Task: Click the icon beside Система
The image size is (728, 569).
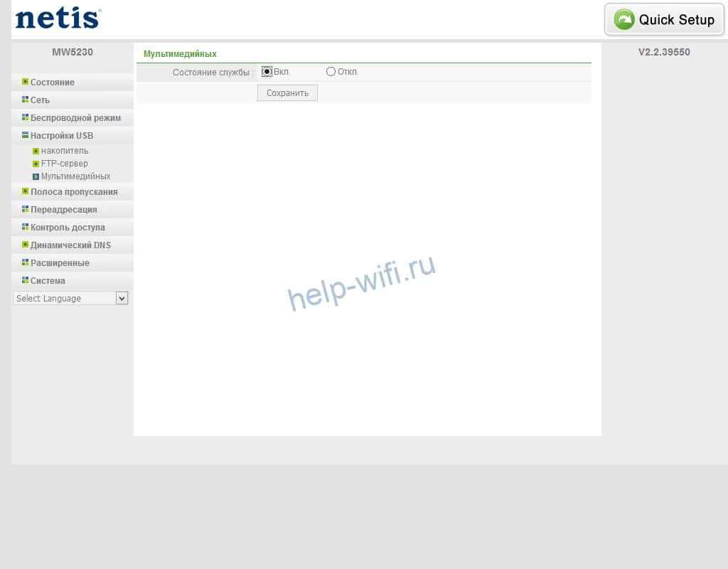Action: coord(25,280)
